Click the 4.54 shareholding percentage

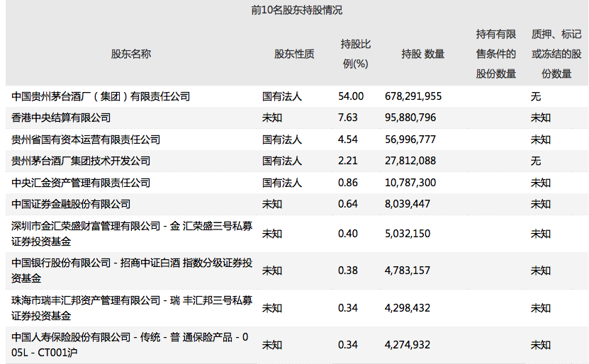click(x=348, y=140)
